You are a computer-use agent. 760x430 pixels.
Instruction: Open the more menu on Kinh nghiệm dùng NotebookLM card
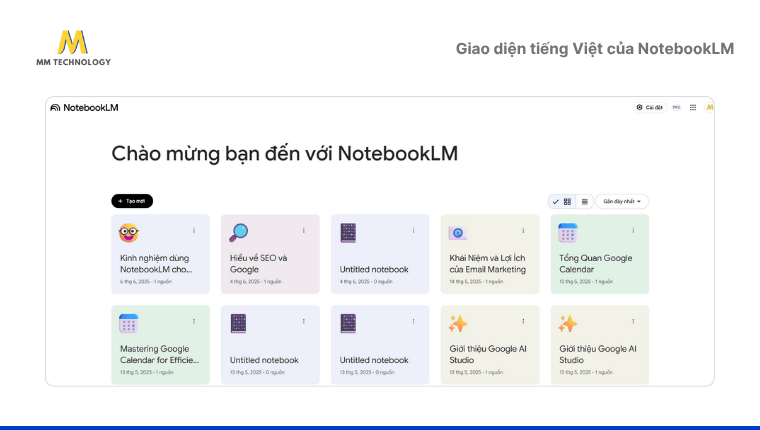[194, 231]
